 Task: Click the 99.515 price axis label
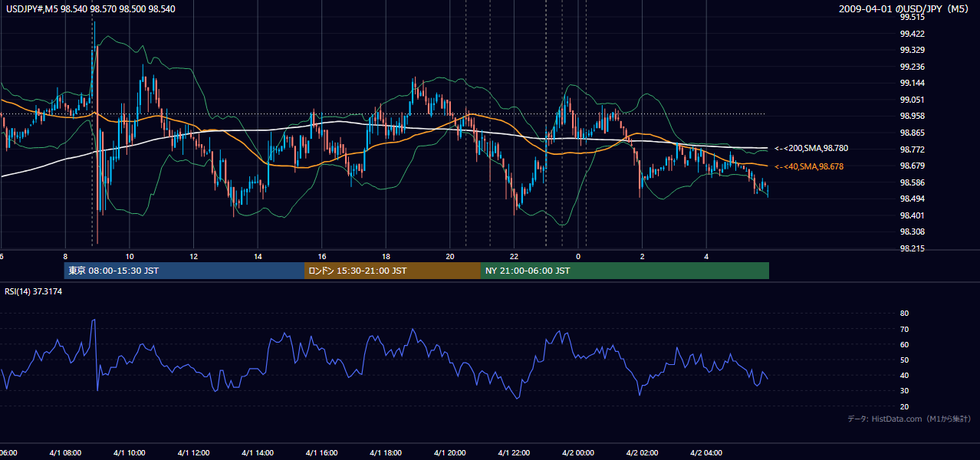[912, 17]
